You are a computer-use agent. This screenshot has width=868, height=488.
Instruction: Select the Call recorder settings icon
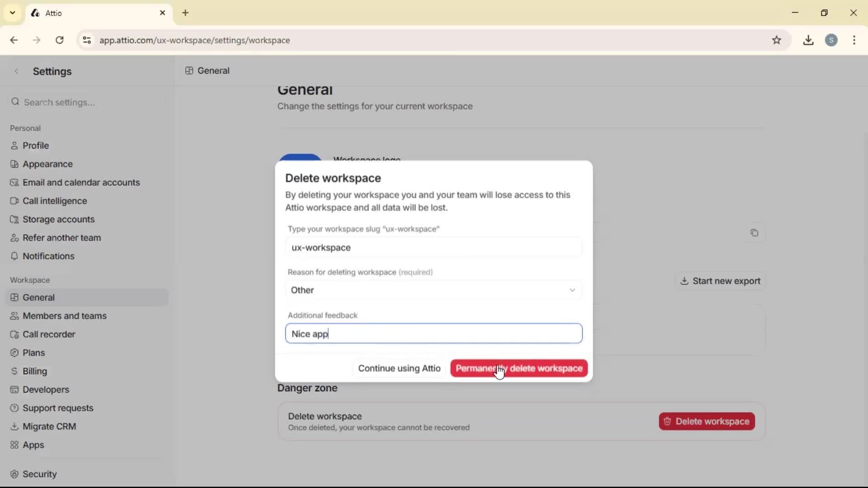point(14,334)
